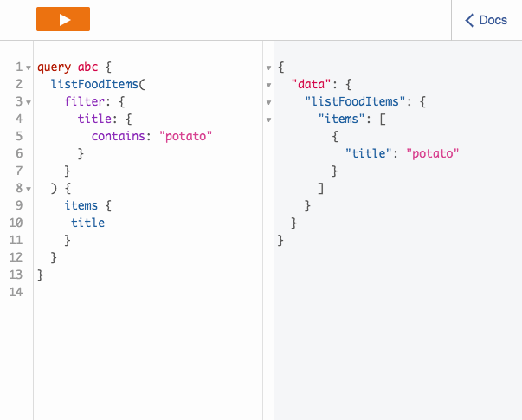Image resolution: width=522 pixels, height=420 pixels.
Task: Click the "title" key in results
Action: coord(368,153)
